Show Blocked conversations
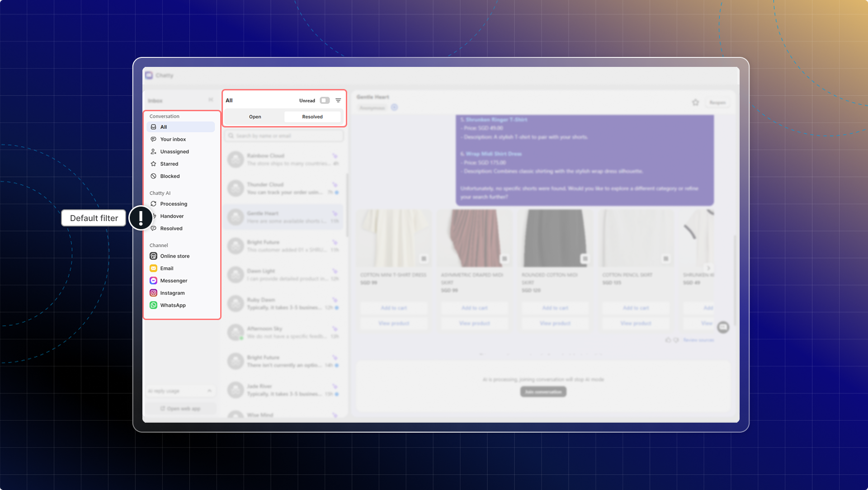This screenshot has width=868, height=490. pyautogui.click(x=170, y=176)
